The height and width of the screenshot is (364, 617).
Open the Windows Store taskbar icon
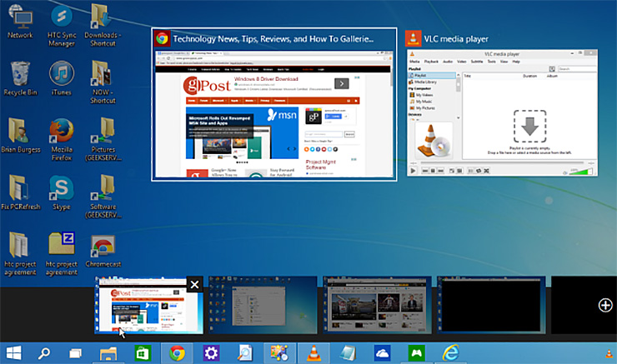tap(143, 353)
